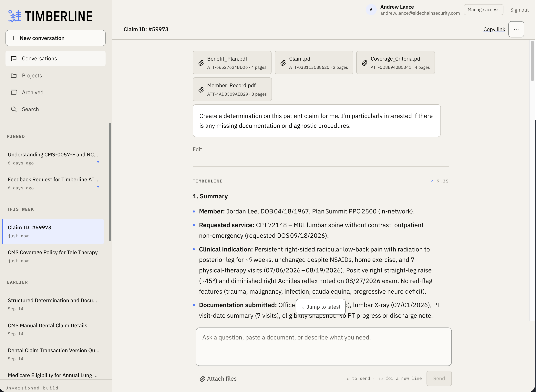Open CMS Coverage Policy for Tele Therapy

(53, 256)
